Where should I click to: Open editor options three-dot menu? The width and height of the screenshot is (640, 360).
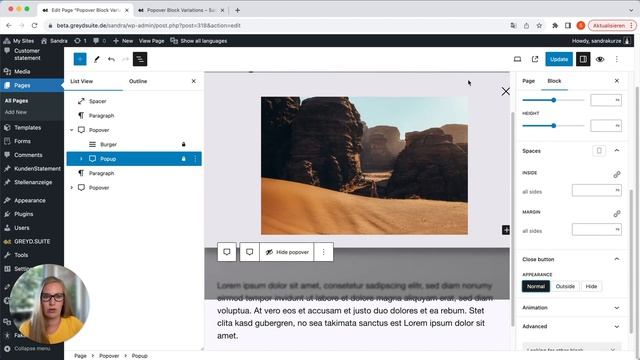tap(617, 59)
